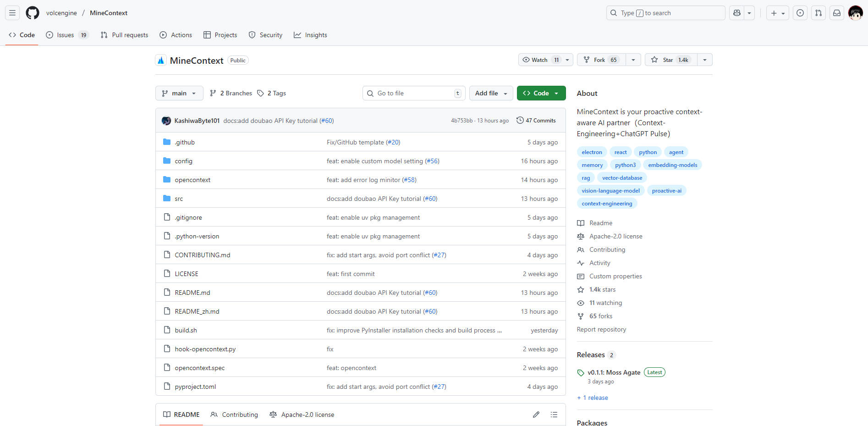Open the green Code dropdown
868x426 pixels.
[x=541, y=93]
